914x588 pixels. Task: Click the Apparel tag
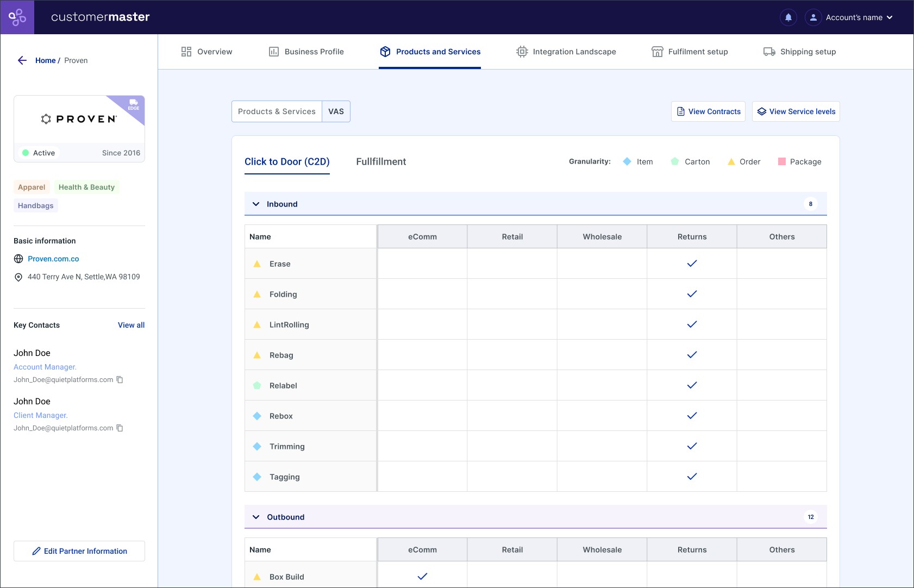pos(32,187)
